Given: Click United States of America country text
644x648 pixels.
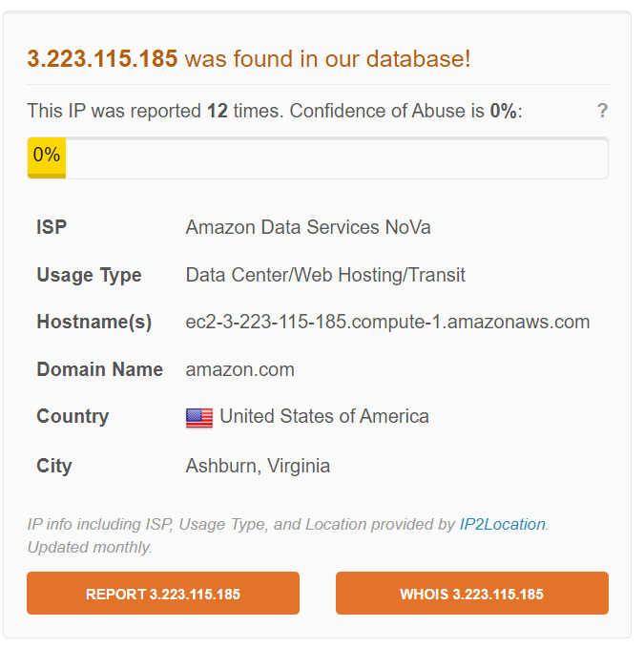Looking at the screenshot, I should click(x=324, y=416).
